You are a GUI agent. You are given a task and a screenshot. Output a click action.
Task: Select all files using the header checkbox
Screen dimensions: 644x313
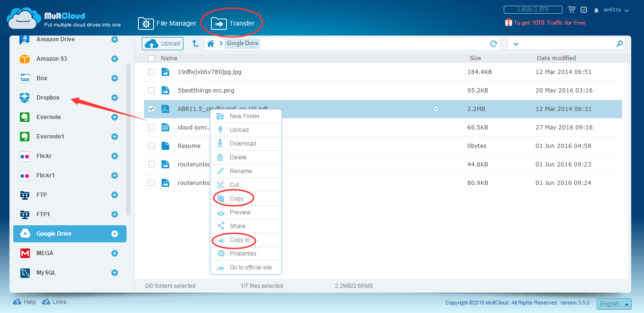pos(151,58)
